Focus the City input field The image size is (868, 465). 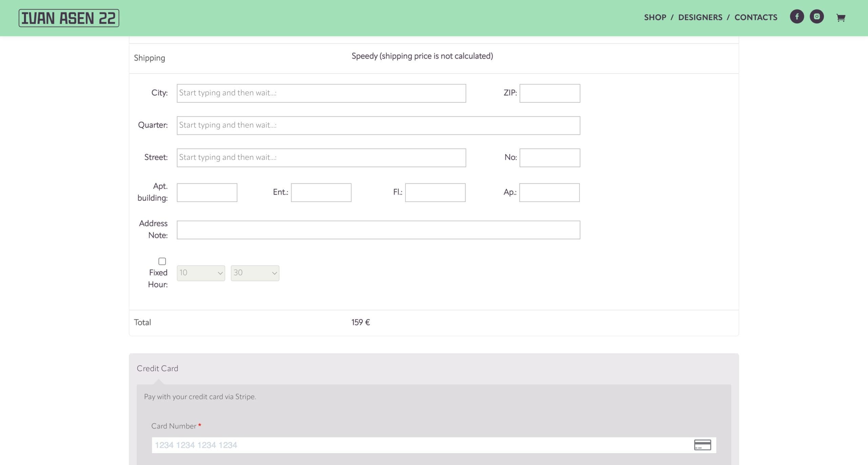321,93
